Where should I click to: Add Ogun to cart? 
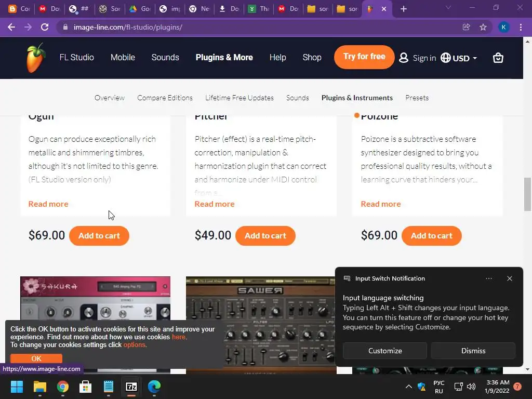[99, 236]
